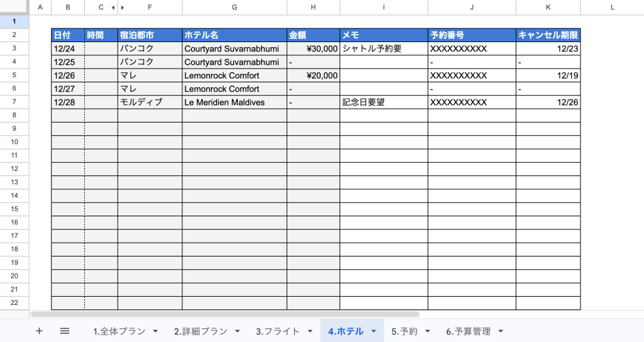Image resolution: width=644 pixels, height=342 pixels.
Task: Open dropdown arrow on 6.予算管理 tab
Action: (x=501, y=331)
